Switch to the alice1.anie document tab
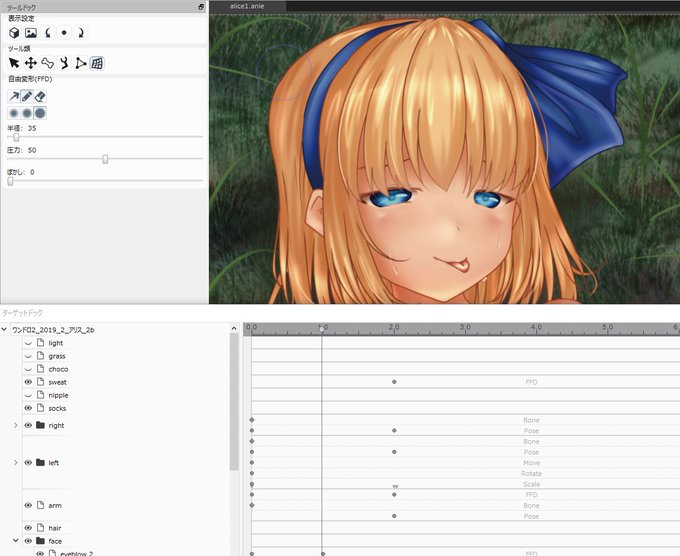The width and height of the screenshot is (680, 556). [247, 6]
